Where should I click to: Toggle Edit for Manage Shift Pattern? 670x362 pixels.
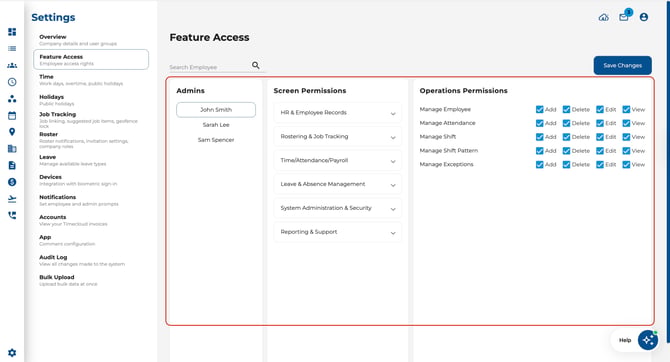(600, 151)
